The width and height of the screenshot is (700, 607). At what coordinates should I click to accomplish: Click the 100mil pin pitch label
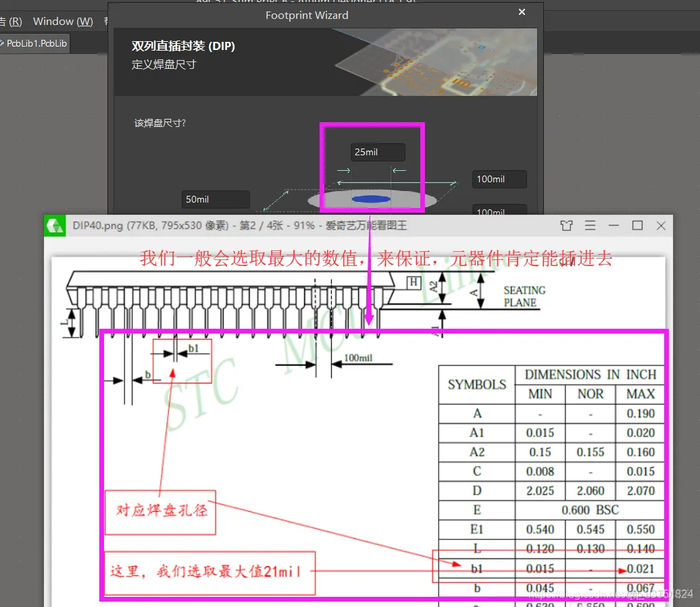tap(358, 358)
